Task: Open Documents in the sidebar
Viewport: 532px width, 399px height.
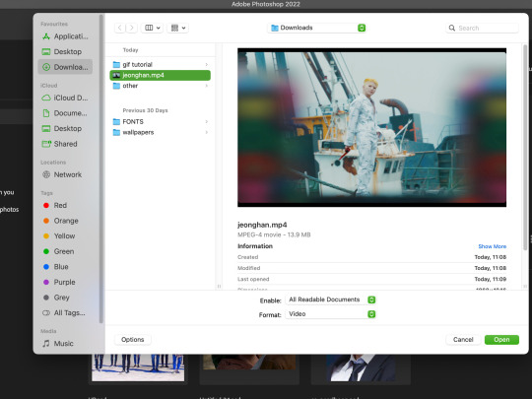Action: 65,113
